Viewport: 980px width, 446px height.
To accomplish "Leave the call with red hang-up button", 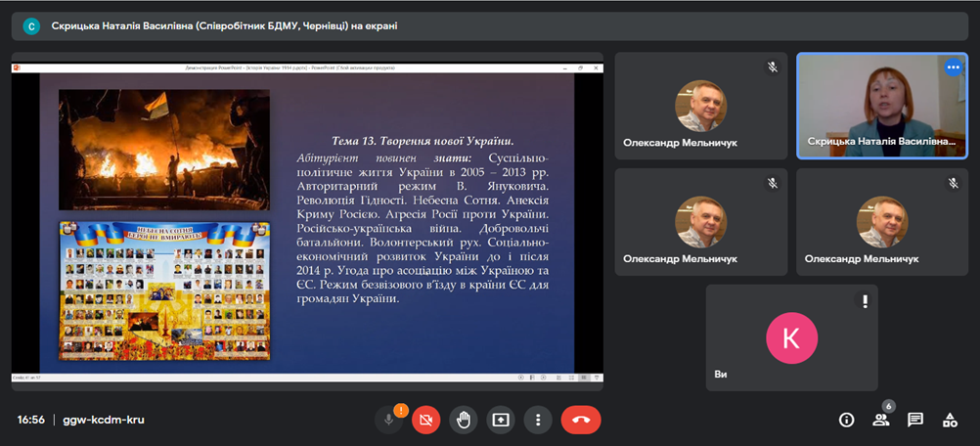I will (581, 421).
